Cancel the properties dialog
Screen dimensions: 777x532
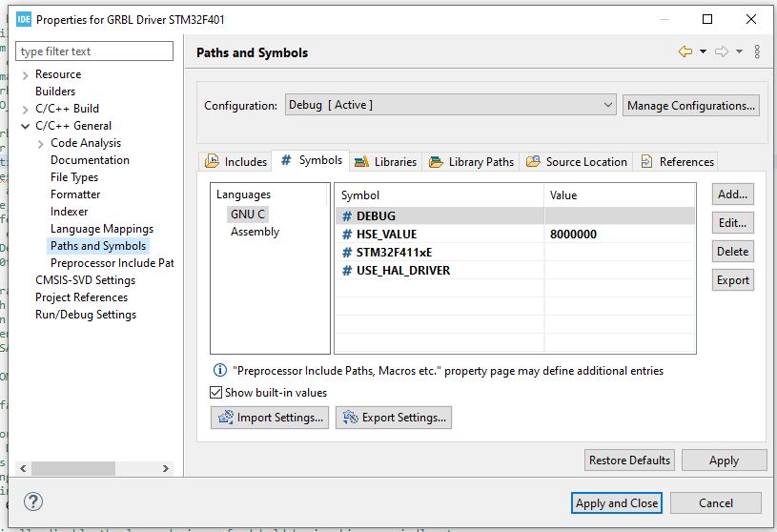point(716,502)
